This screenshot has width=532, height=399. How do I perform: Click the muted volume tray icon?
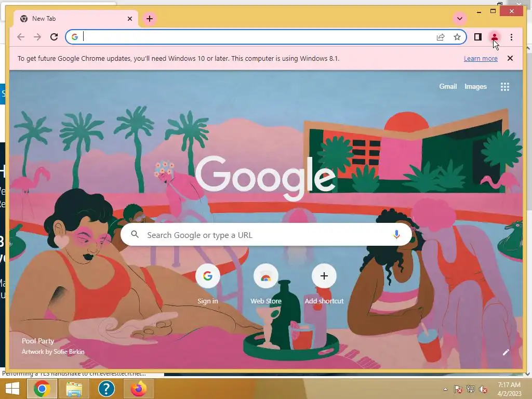[483, 389]
